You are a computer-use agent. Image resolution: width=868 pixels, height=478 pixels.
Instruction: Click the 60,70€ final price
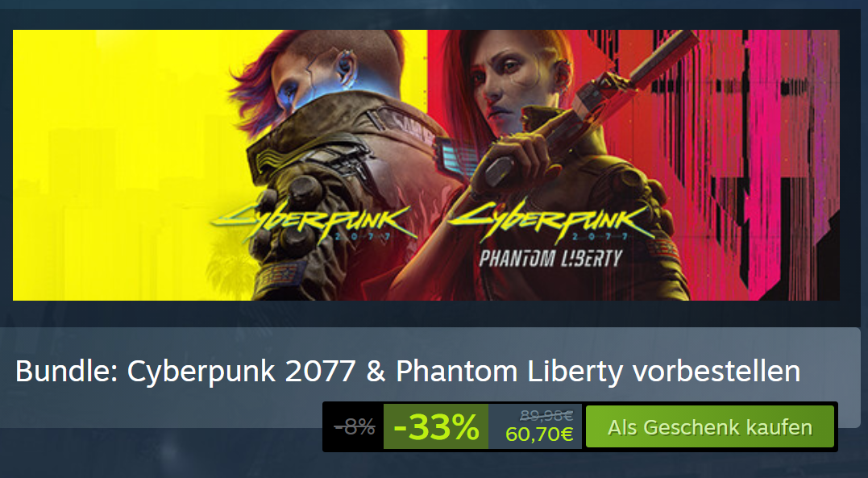539,434
